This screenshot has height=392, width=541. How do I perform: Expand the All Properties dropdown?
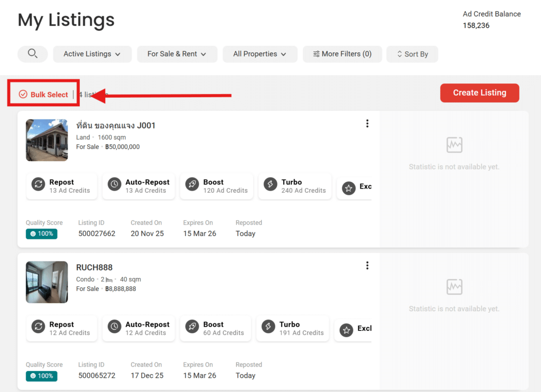tap(259, 54)
